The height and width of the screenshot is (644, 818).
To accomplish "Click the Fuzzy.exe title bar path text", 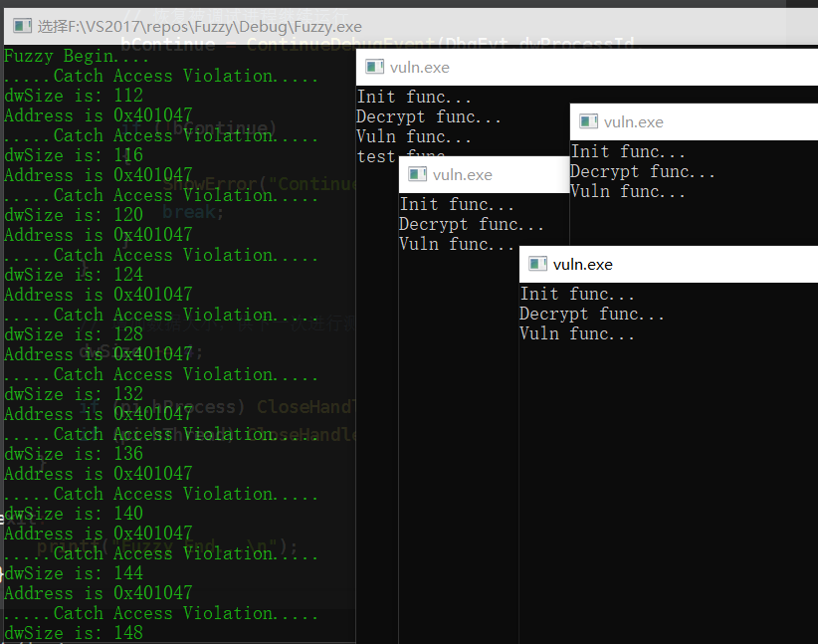I will 200,26.
